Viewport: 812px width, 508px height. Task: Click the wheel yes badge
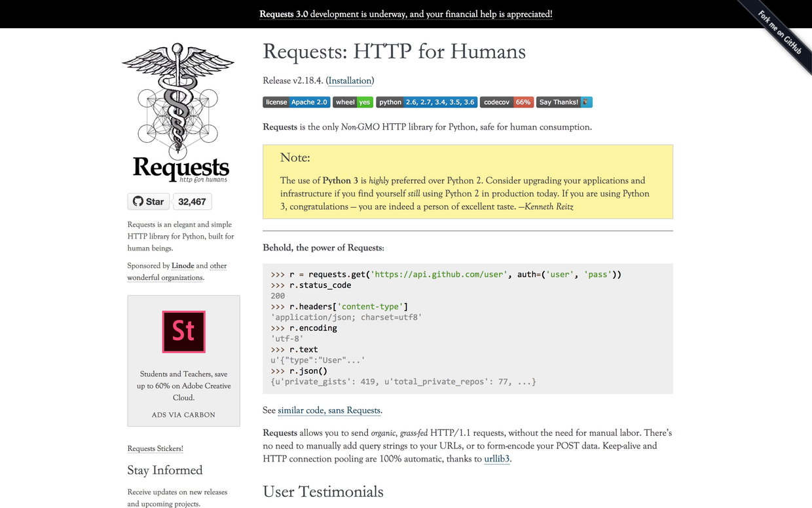[x=352, y=102]
